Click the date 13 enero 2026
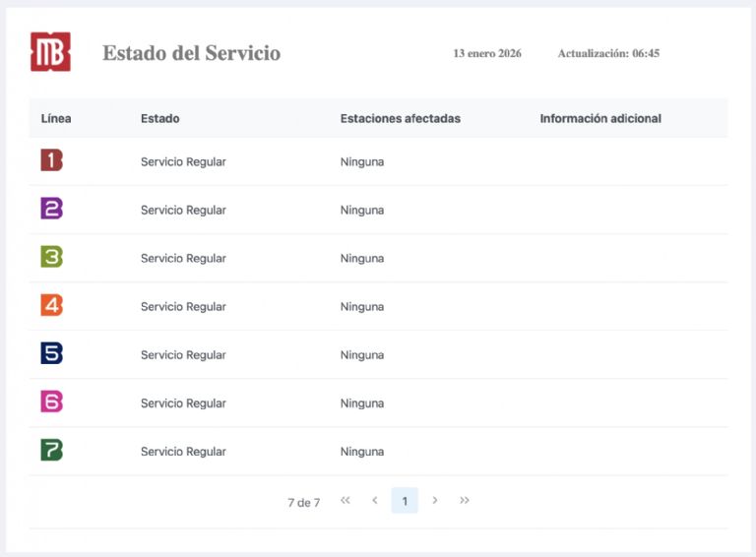This screenshot has height=557, width=756. click(487, 53)
